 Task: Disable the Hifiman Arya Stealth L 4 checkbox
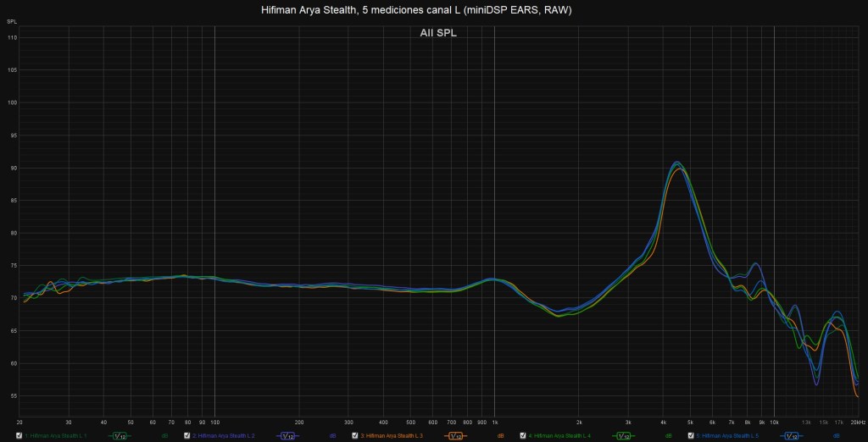522,436
